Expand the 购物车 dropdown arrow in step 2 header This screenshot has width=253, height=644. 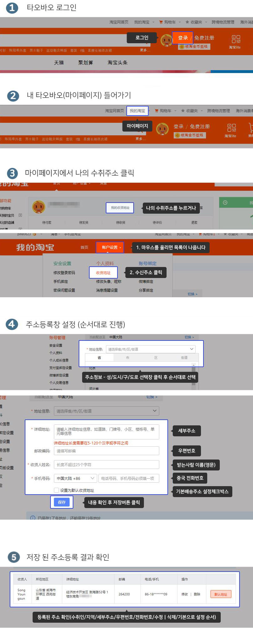175,111
